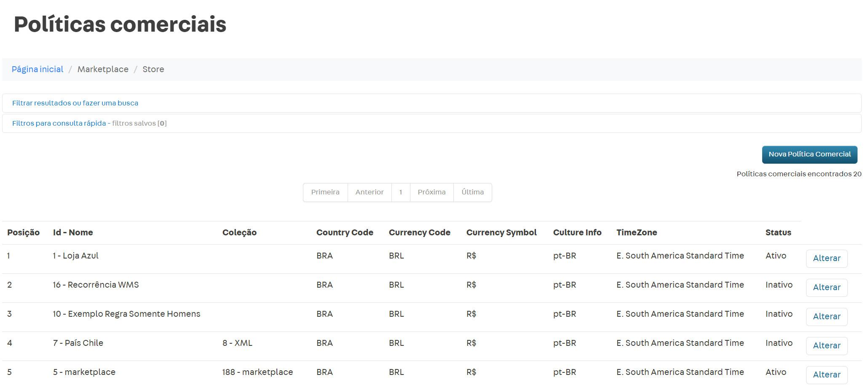The image size is (868, 388).
Task: Click the Página inicial breadcrumb link
Action: pyautogui.click(x=38, y=69)
